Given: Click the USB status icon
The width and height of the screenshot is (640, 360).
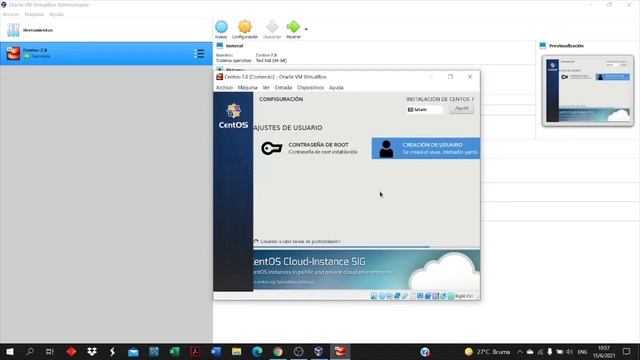Looking at the screenshot, I should point(405,296).
